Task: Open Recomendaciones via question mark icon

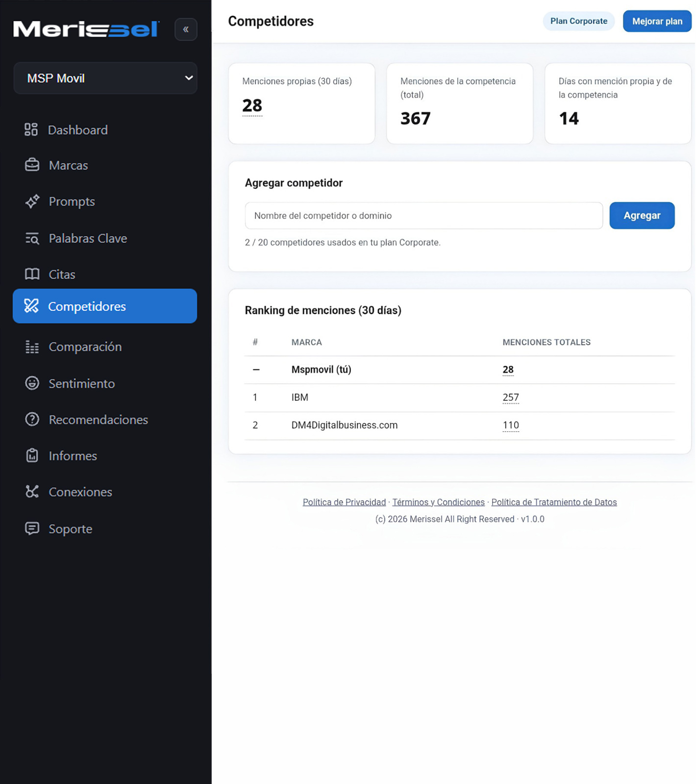Action: click(32, 419)
